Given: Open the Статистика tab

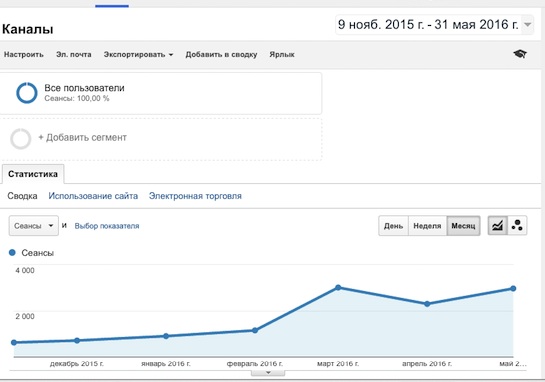Looking at the screenshot, I should tap(33, 174).
